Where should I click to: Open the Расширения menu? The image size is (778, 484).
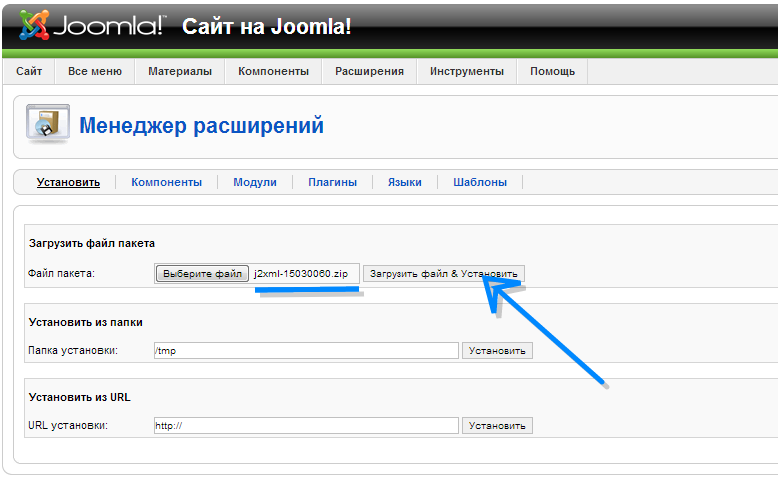click(369, 71)
